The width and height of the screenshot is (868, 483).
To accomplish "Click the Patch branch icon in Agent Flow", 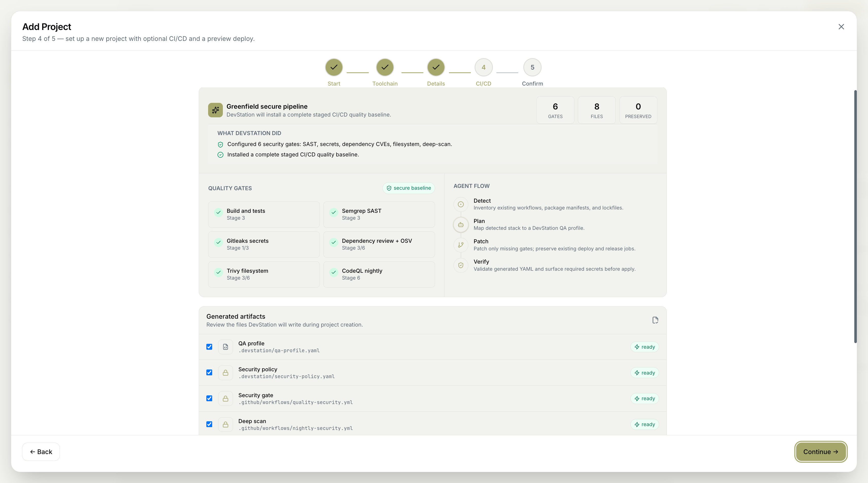I will tap(461, 245).
